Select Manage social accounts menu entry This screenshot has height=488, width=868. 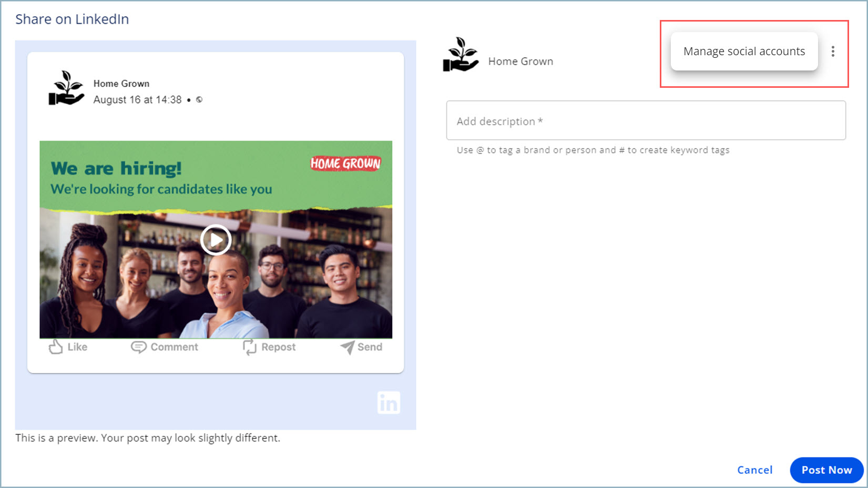tap(744, 51)
